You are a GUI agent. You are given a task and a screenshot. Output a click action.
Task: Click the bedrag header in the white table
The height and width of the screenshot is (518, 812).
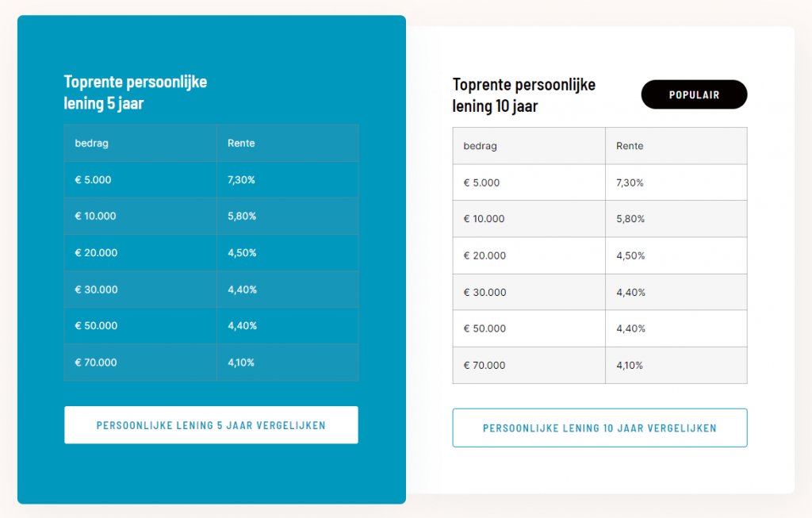coord(480,146)
